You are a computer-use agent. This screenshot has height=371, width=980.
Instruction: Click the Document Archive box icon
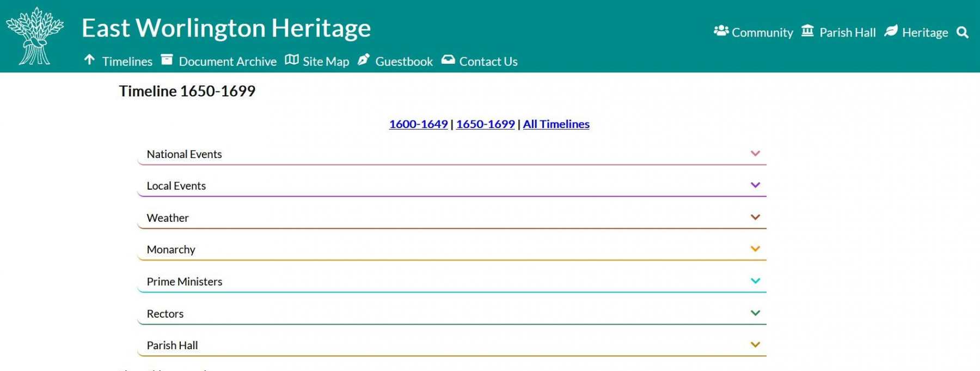click(167, 59)
